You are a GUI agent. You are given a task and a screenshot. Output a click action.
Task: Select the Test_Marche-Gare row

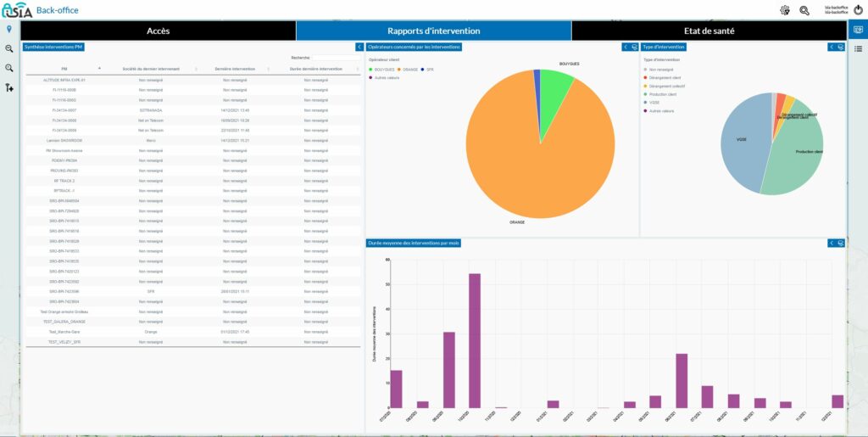[193, 332]
